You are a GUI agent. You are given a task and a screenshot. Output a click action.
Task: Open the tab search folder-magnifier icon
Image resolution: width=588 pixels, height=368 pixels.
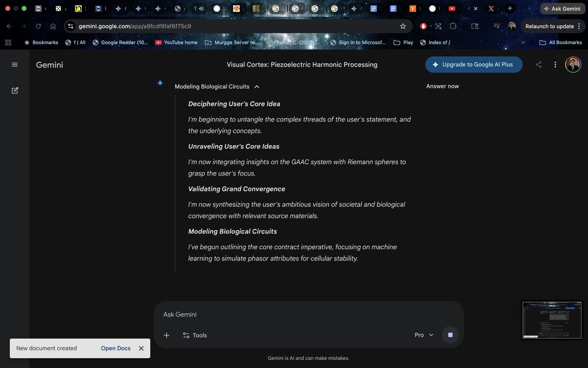pos(475,26)
